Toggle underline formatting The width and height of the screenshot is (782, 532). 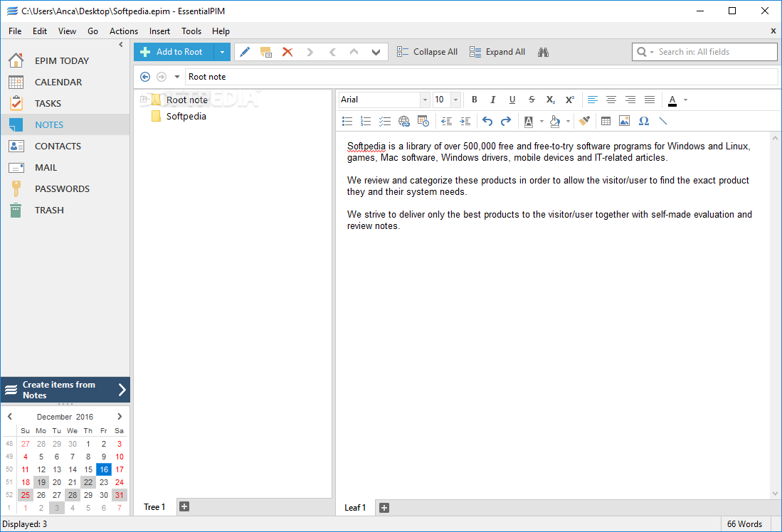pos(512,100)
